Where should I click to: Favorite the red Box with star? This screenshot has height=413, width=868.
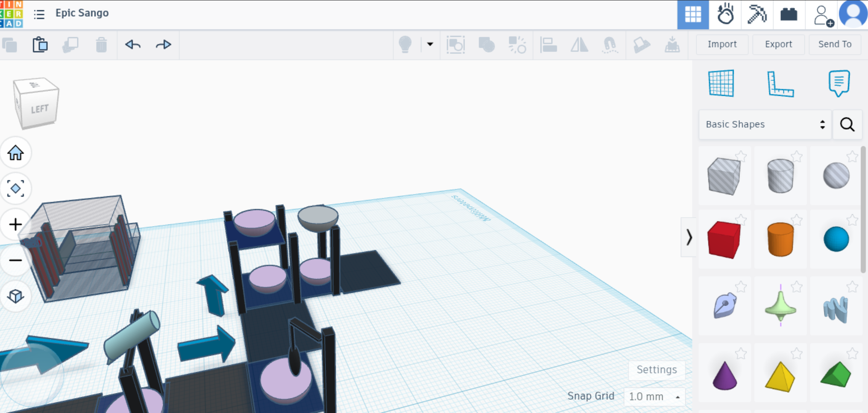(741, 220)
